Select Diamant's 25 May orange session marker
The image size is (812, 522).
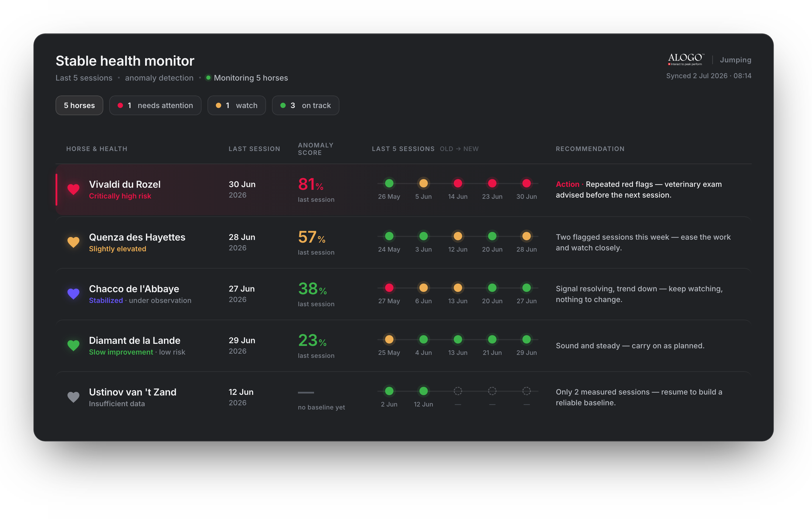389,339
